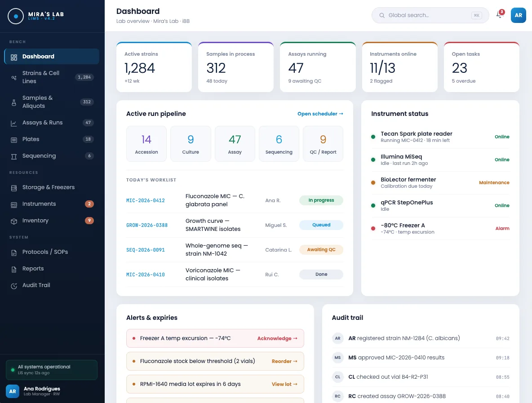Click the Strains & Cell Lines icon
This screenshot has height=403, width=532.
tap(14, 78)
